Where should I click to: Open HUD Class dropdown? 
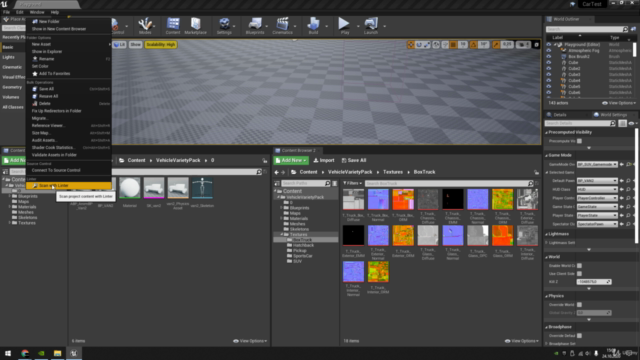[x=597, y=189]
